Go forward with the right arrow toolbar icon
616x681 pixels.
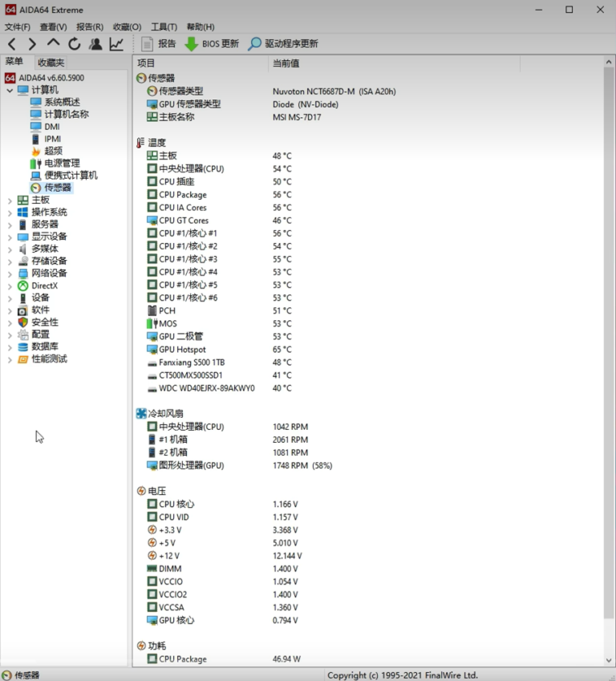(x=32, y=44)
